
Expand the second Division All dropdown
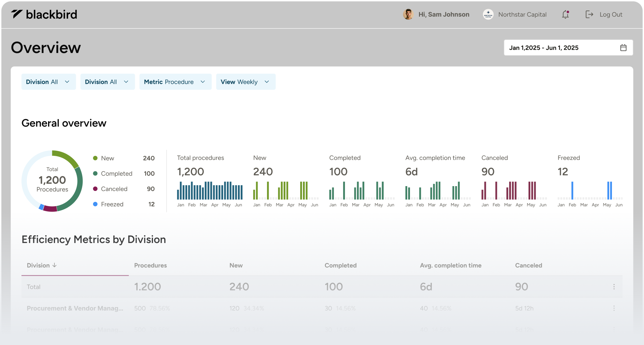[x=107, y=82]
